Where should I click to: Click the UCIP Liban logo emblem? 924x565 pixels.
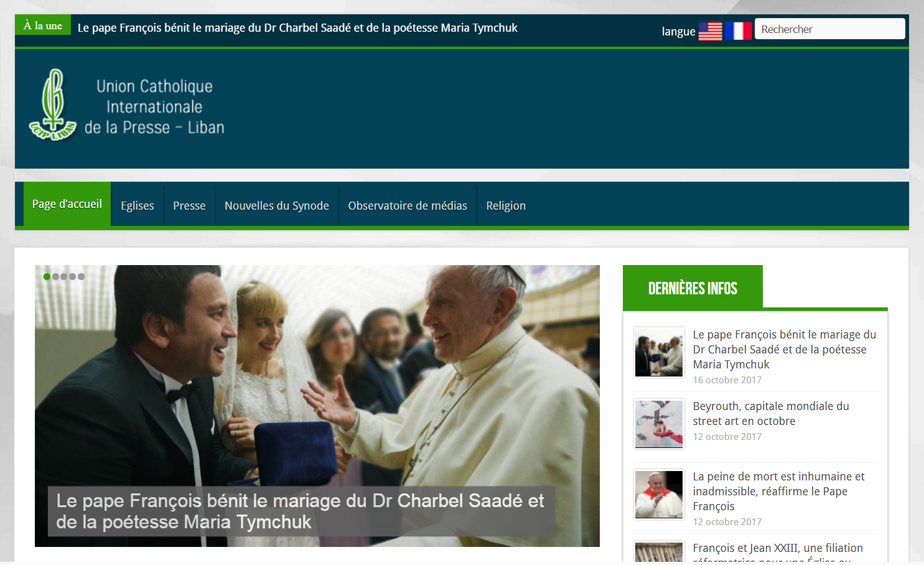(53, 105)
